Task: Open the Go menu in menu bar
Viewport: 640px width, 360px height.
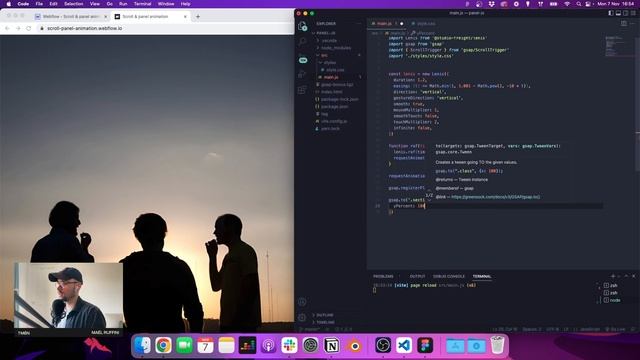Action: pyautogui.click(x=109, y=4)
